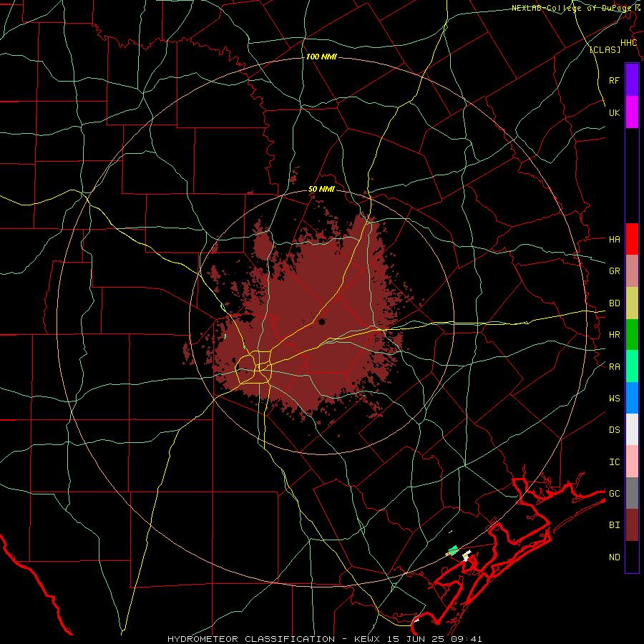
Task: Click the WS blue legend swatch
Action: pyautogui.click(x=632, y=398)
